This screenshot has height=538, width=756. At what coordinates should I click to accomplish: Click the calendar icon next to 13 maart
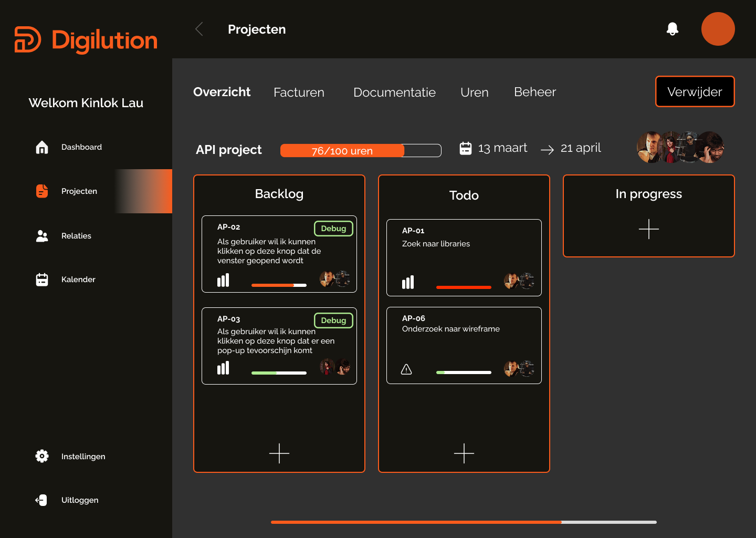tap(466, 148)
